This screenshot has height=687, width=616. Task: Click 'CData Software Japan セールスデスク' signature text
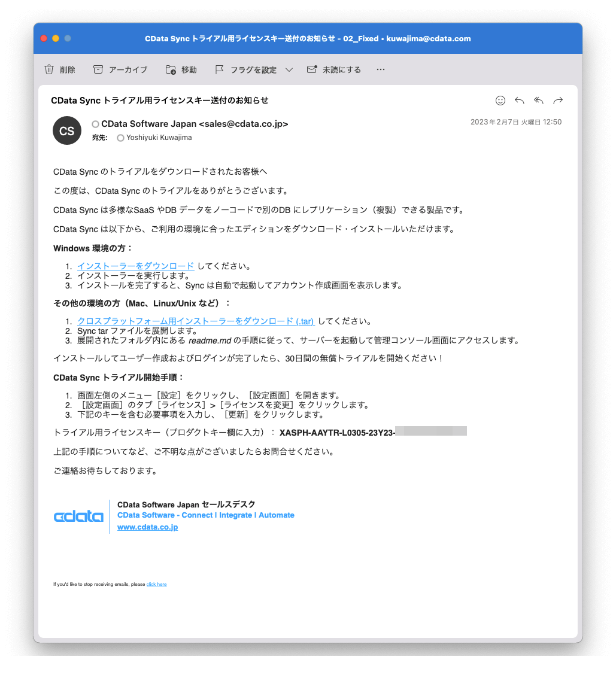pos(186,504)
